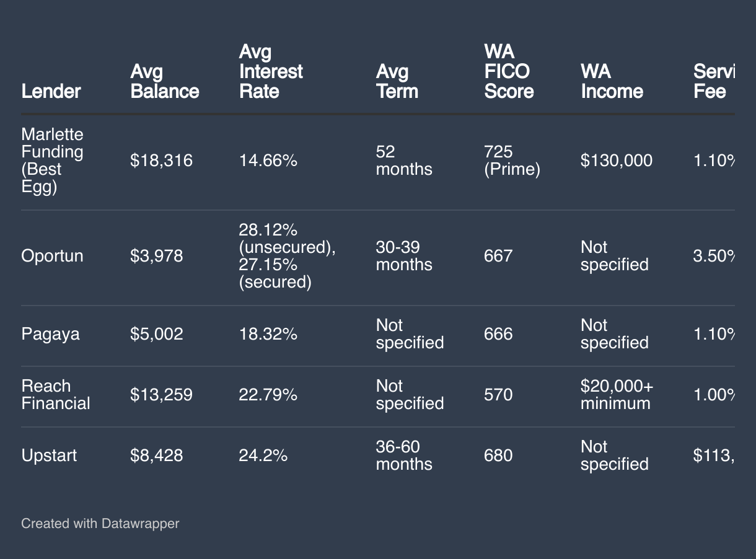
Task: Select the Pagaya row label
Action: point(50,335)
